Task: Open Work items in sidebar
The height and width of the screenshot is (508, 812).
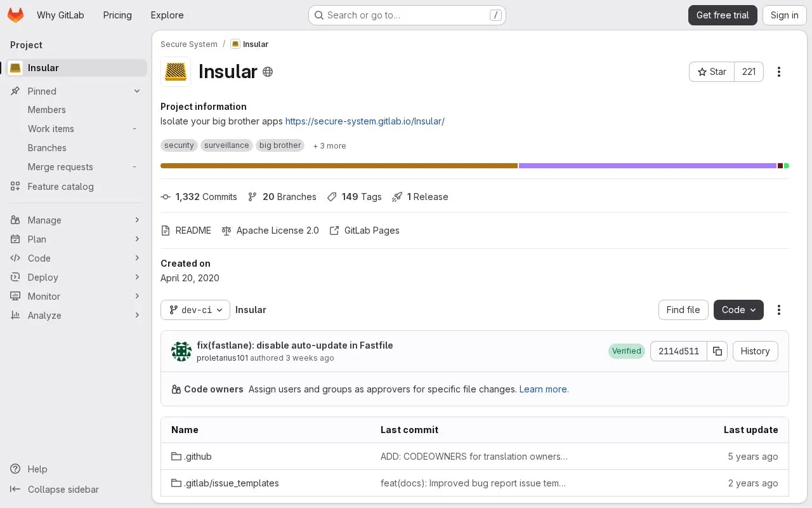Action: point(76,129)
